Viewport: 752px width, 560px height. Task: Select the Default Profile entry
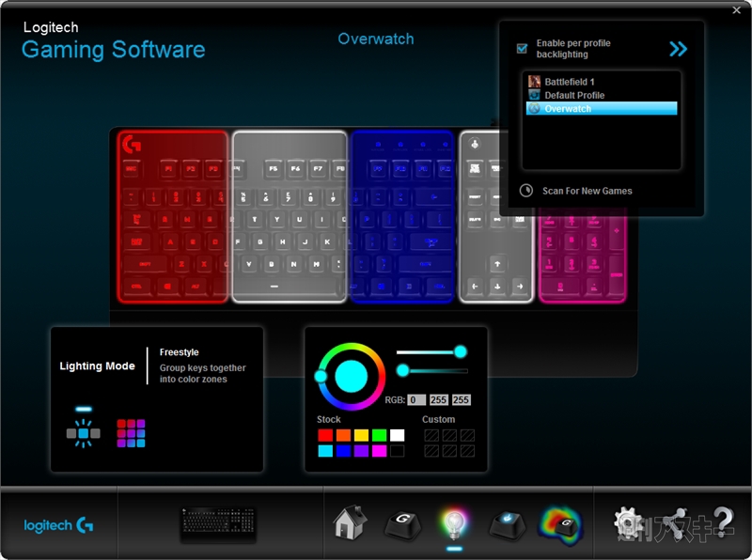[x=602, y=95]
